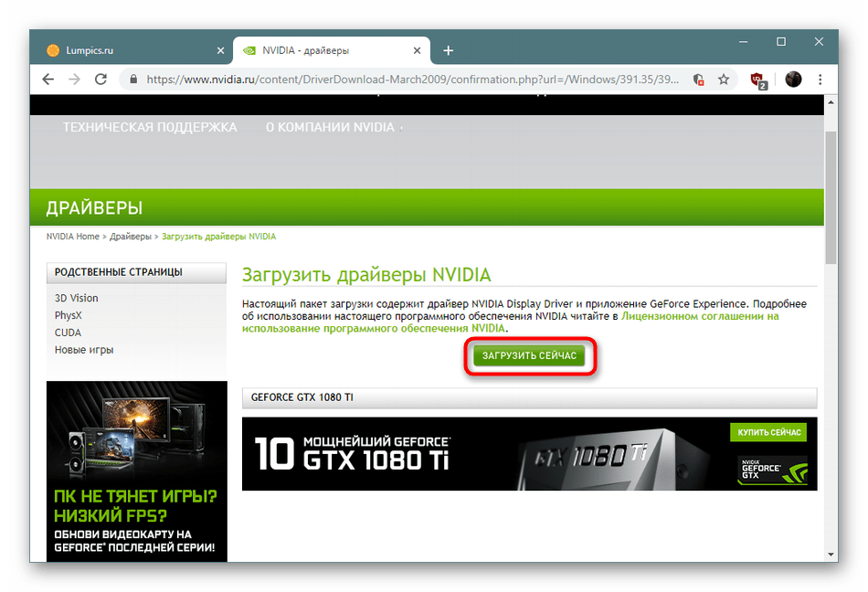Screen dimensions: 868x592
Task: Open the blocked cookies indicator icon
Action: 699,79
